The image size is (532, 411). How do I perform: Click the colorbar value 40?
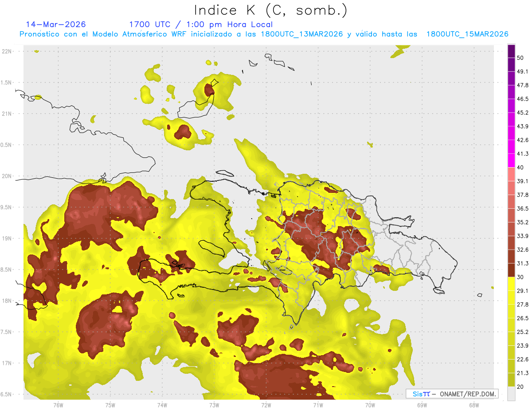coord(520,168)
